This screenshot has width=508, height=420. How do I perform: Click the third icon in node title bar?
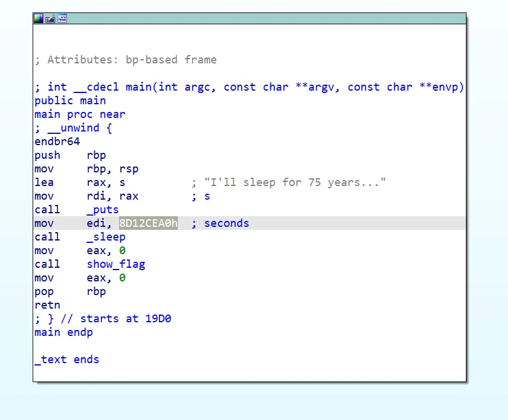coord(62,18)
